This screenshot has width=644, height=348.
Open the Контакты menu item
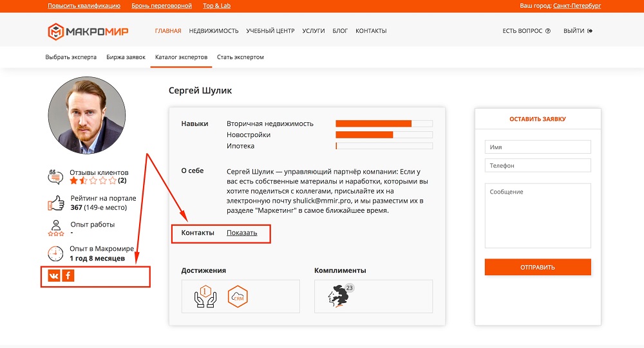(371, 31)
